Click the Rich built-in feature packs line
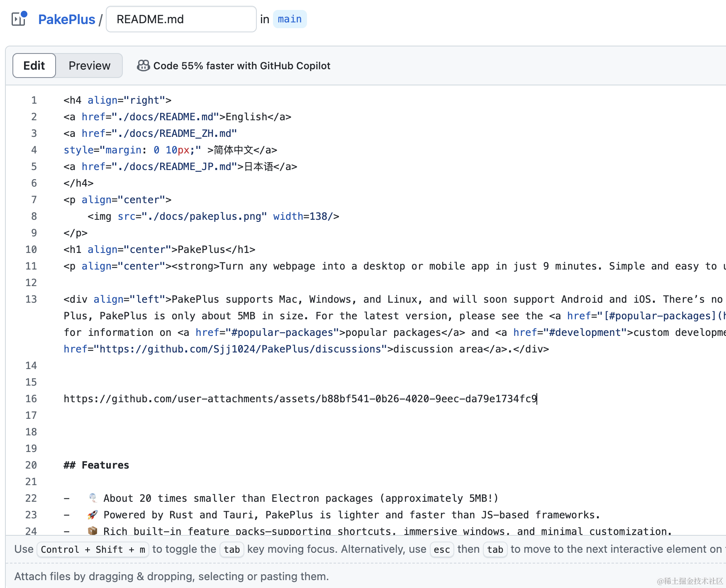Screen dimensions: 726x588 click(x=368, y=531)
